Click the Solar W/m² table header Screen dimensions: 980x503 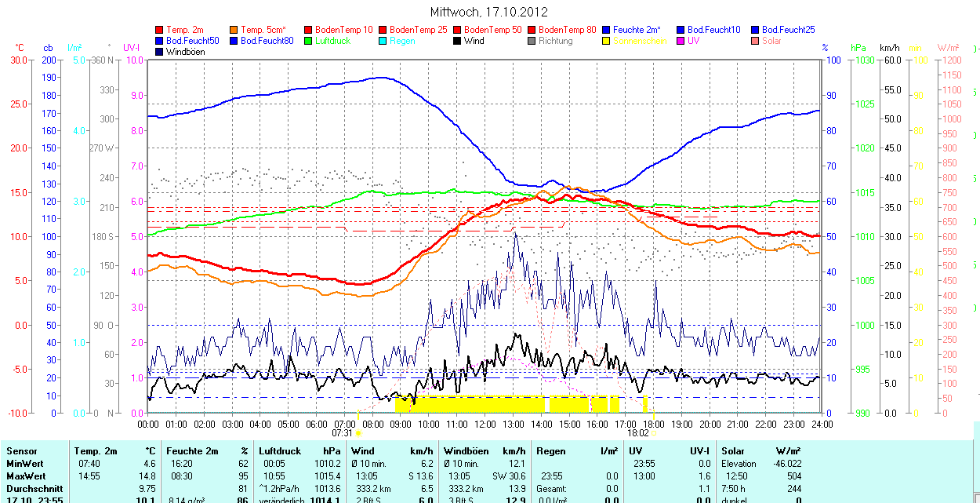pyautogui.click(x=734, y=451)
